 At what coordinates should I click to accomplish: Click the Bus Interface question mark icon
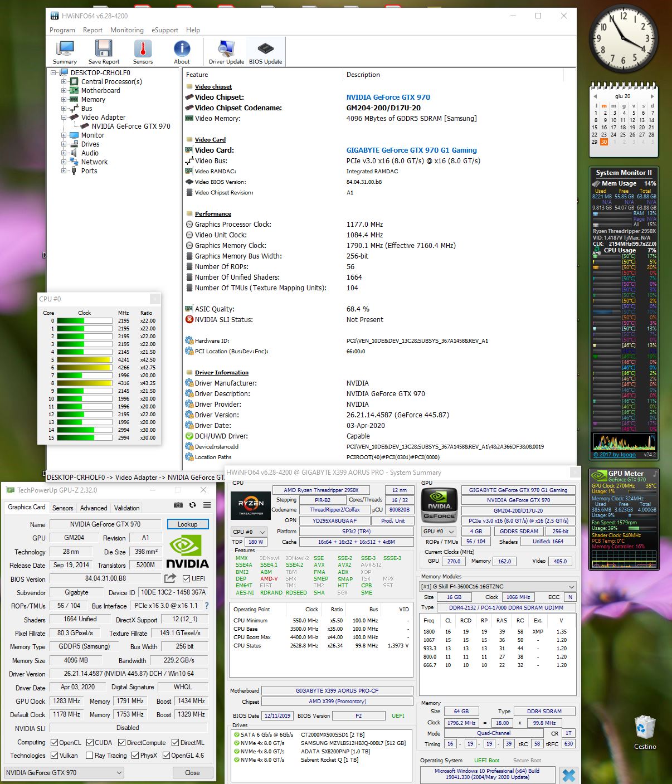pos(207,606)
